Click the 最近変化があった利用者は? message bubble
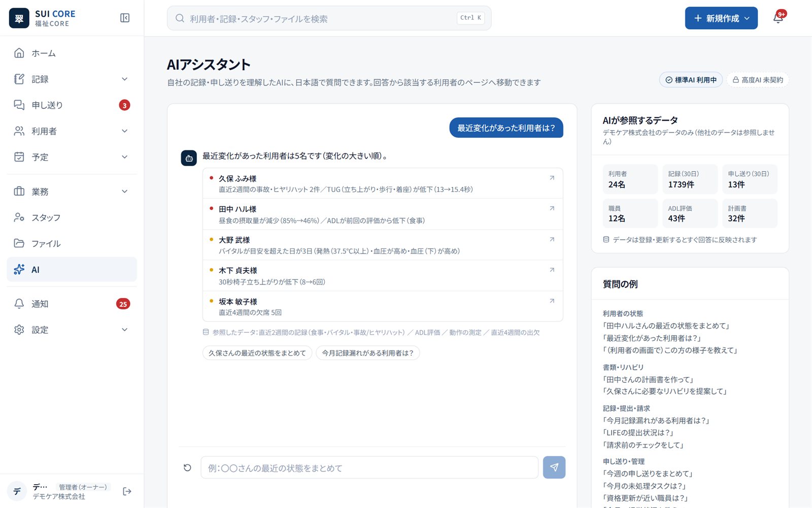812x508 pixels. 506,128
